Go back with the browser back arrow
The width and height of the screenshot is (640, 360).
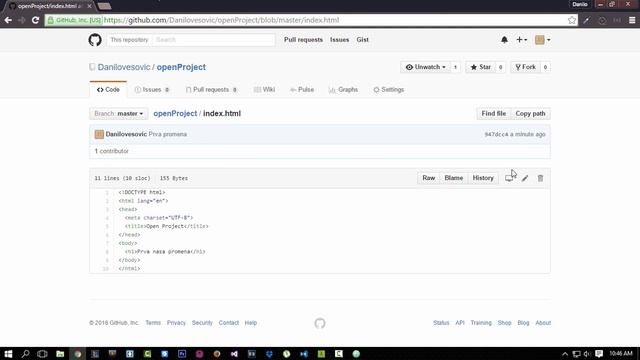tap(8, 20)
